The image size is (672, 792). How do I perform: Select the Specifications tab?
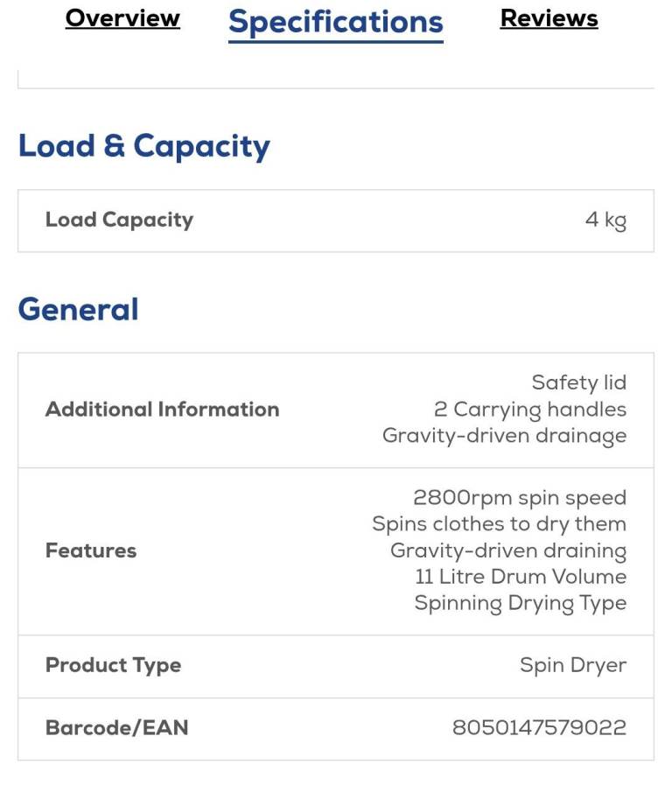(336, 22)
